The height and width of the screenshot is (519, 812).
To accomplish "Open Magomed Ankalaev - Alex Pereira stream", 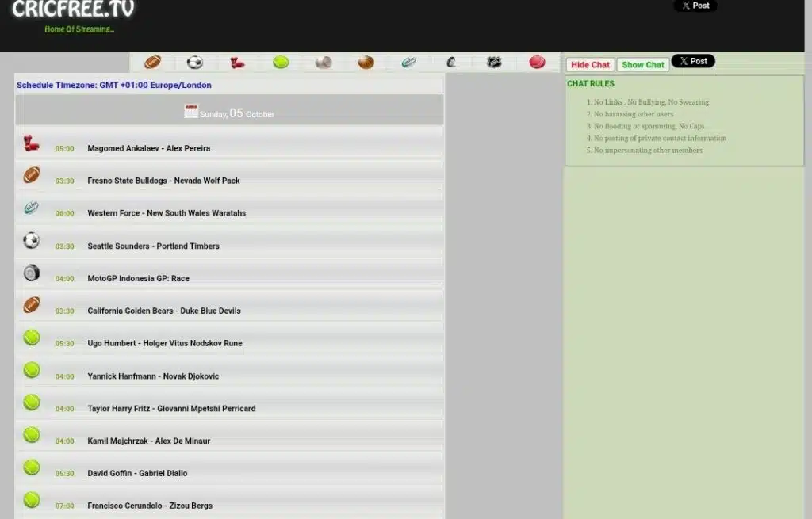I will tap(148, 148).
